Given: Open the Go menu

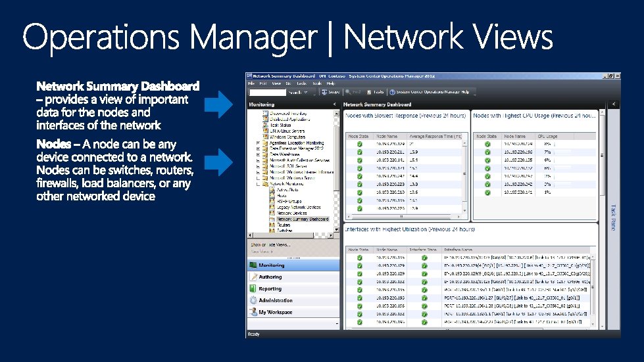Looking at the screenshot, I should [288, 83].
